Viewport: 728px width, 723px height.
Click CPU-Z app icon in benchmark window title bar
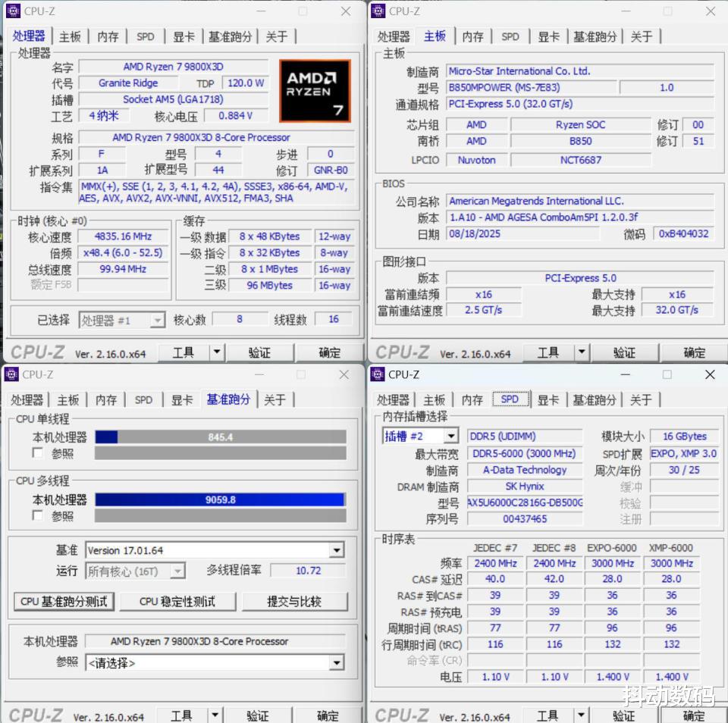click(11, 374)
